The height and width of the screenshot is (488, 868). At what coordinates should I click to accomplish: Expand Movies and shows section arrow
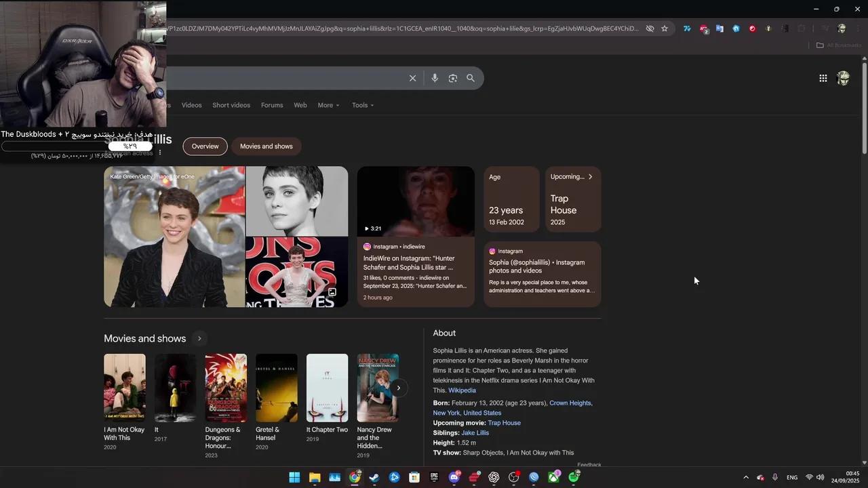coord(199,338)
